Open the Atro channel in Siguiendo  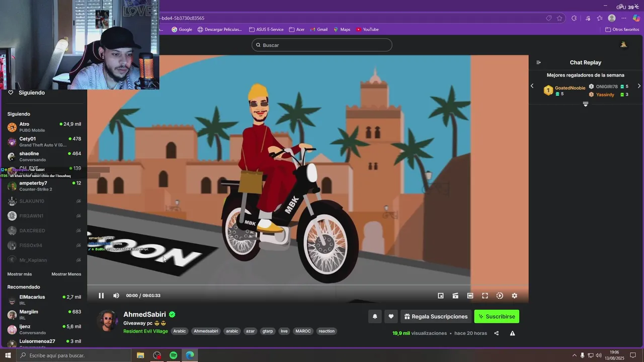[x=44, y=127]
